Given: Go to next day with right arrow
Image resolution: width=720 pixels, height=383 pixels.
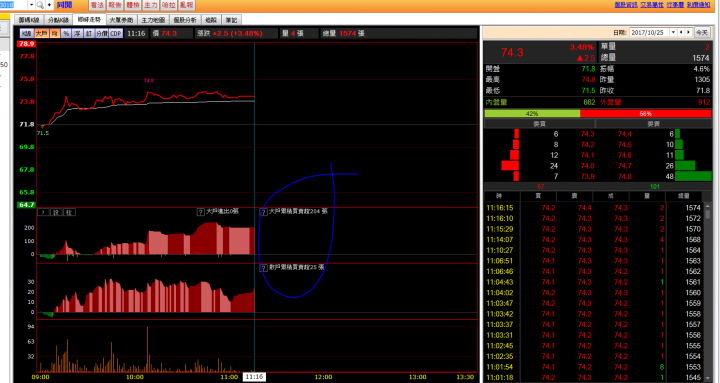Looking at the screenshot, I should (x=688, y=33).
